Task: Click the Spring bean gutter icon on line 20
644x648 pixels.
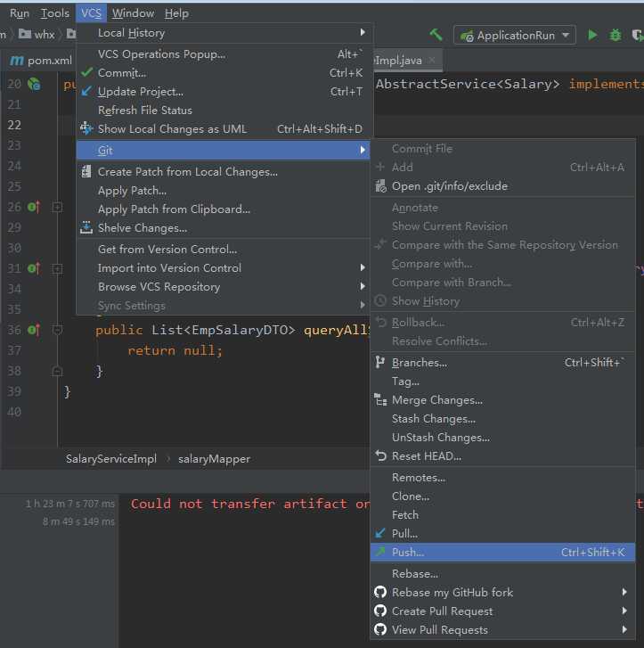Action: coord(34,84)
